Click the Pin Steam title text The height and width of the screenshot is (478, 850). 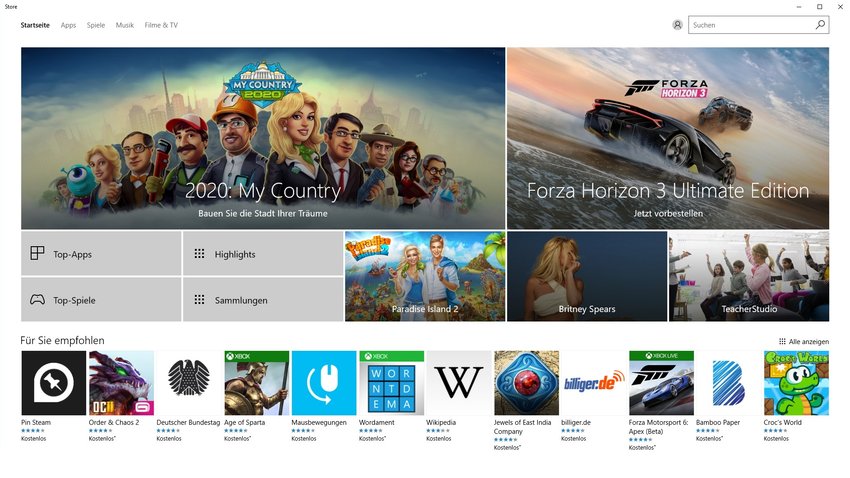click(36, 422)
